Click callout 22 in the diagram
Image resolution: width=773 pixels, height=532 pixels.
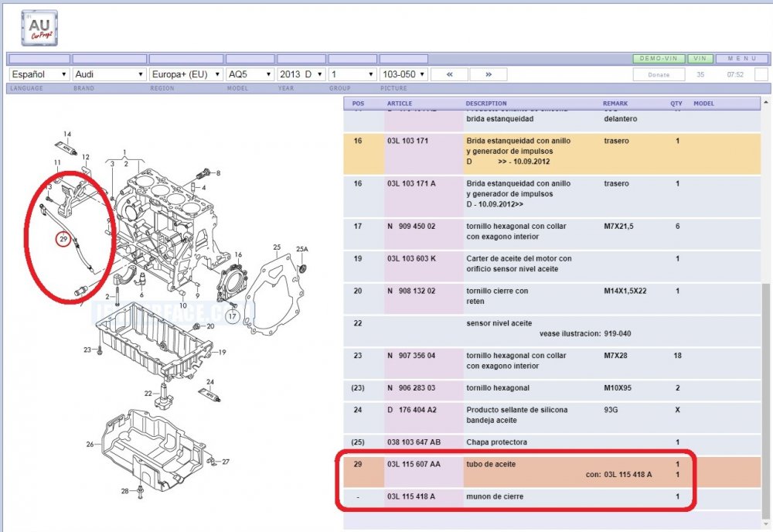[148, 394]
